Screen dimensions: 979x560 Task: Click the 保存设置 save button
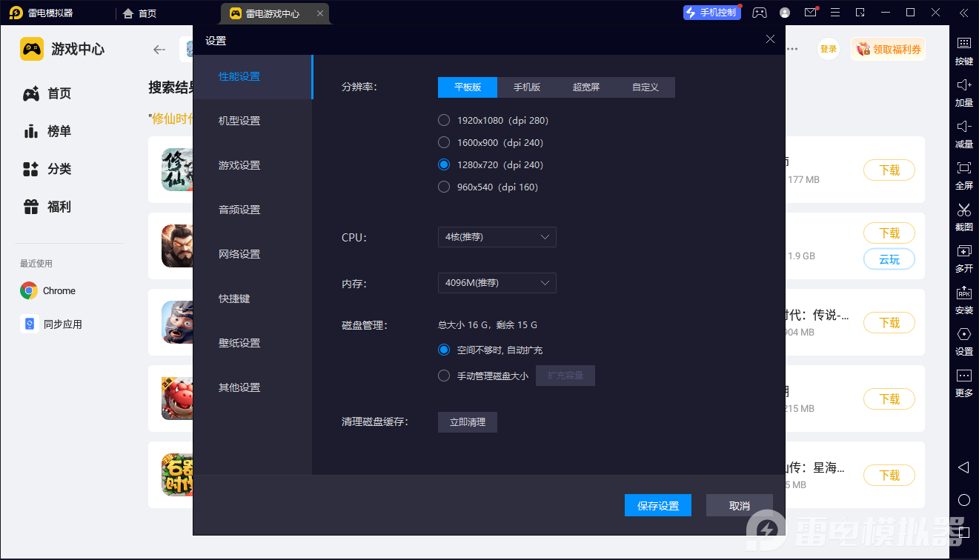click(x=657, y=504)
